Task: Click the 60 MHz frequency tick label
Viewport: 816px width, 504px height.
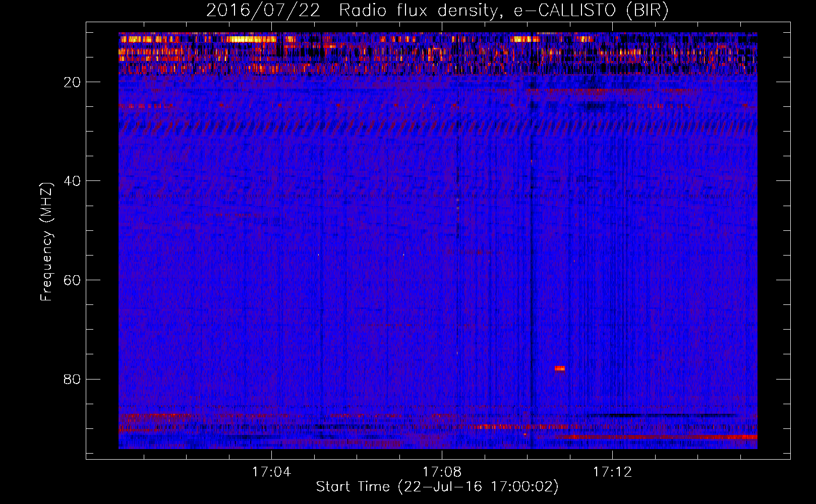Action: [72, 280]
